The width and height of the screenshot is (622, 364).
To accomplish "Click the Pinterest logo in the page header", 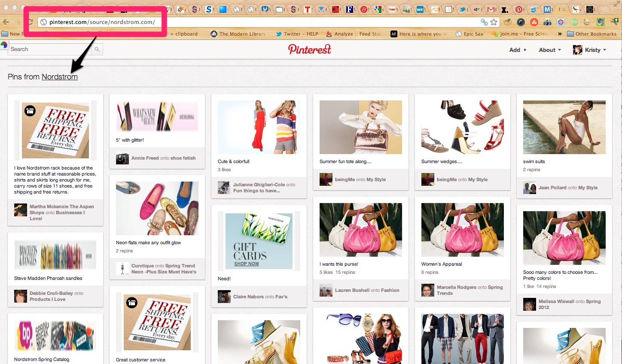I will 309,49.
